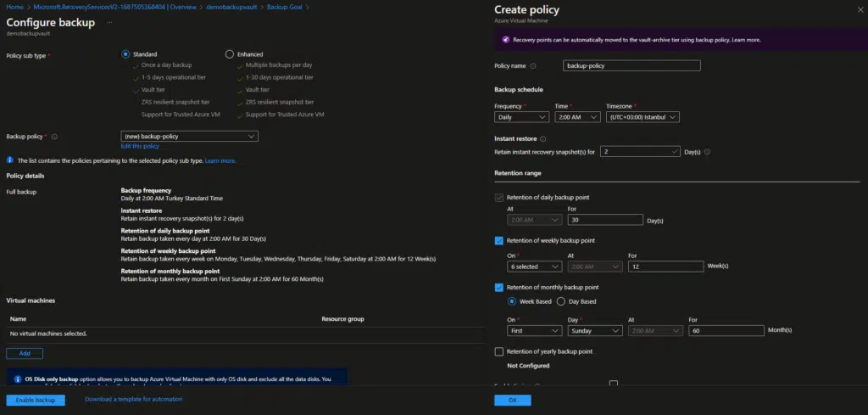Click the Policy name text field
The width and height of the screenshot is (868, 415).
pos(632,66)
